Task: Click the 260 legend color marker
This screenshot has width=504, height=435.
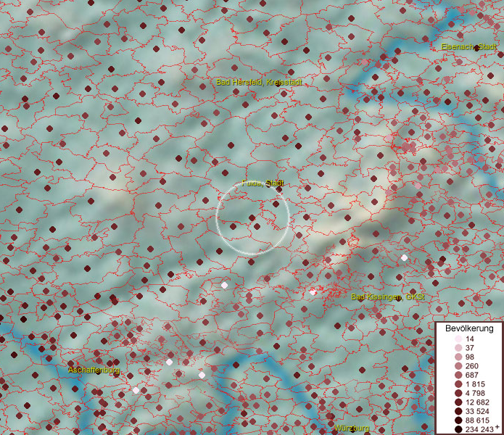Action: pos(458,366)
